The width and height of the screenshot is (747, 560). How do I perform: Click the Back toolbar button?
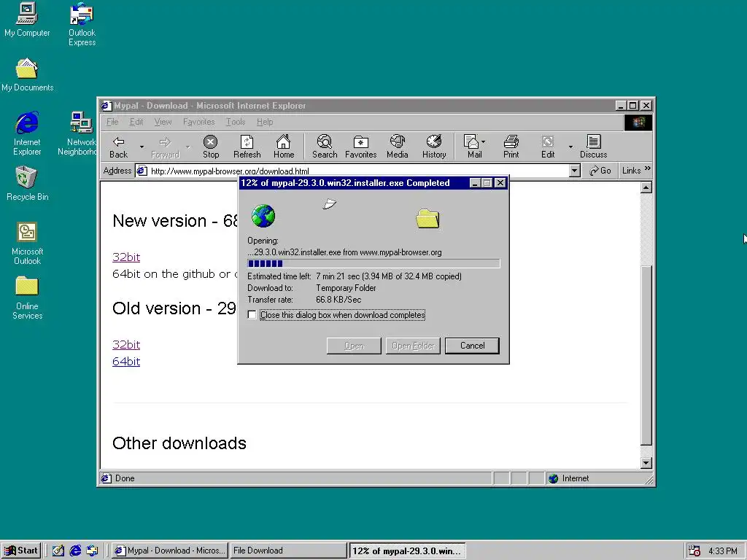(x=119, y=147)
